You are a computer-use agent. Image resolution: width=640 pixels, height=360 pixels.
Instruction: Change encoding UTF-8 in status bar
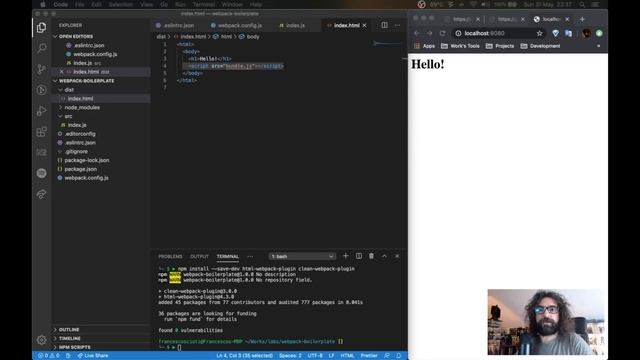pyautogui.click(x=315, y=356)
